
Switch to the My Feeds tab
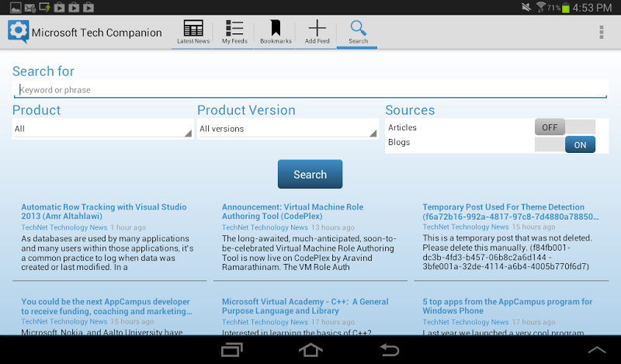pos(234,32)
